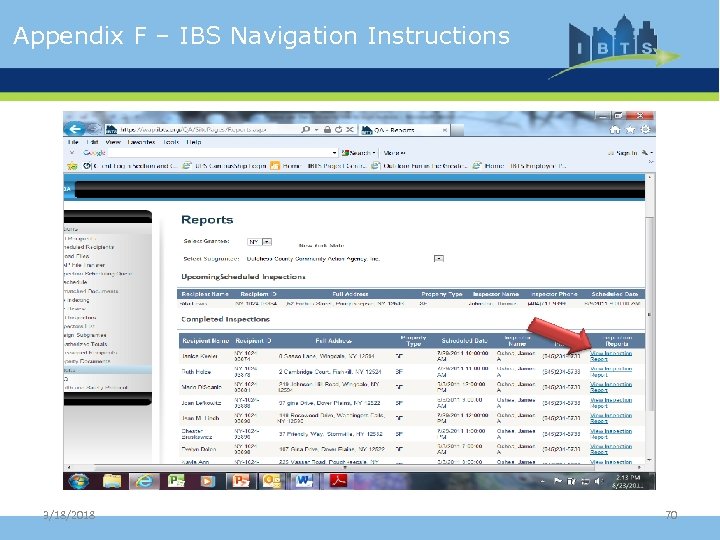
Task: Open the Edit menu
Action: click(x=92, y=142)
